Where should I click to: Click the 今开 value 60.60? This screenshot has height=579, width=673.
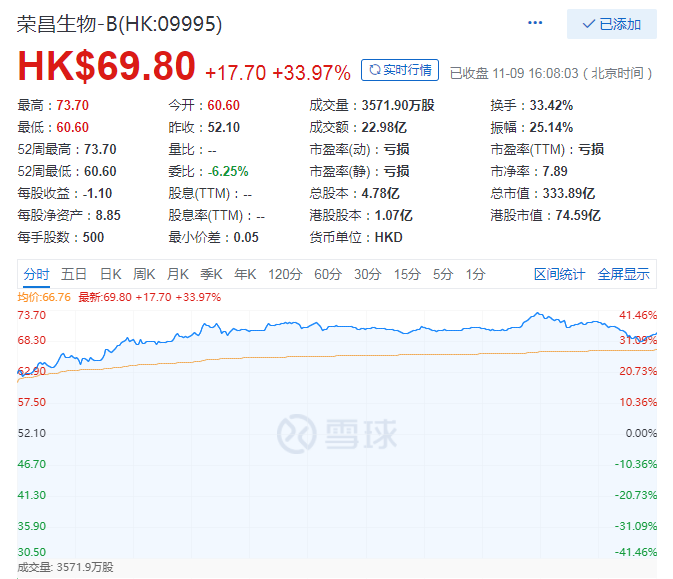pyautogui.click(x=224, y=105)
